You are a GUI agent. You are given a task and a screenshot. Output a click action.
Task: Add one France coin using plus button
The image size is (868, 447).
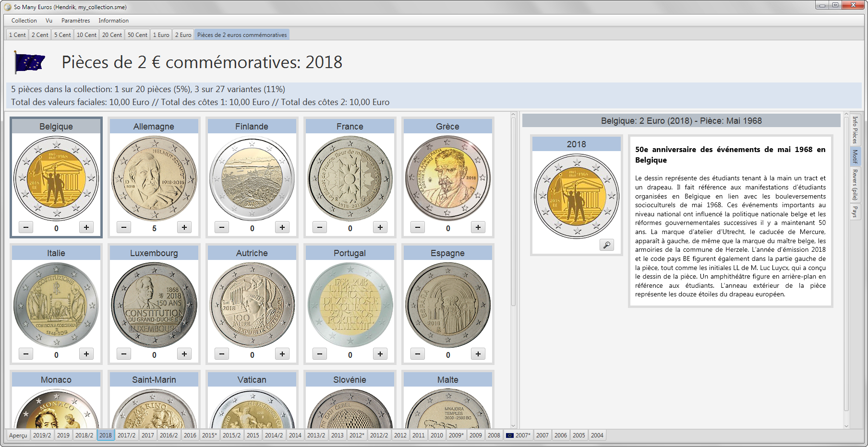pyautogui.click(x=380, y=227)
